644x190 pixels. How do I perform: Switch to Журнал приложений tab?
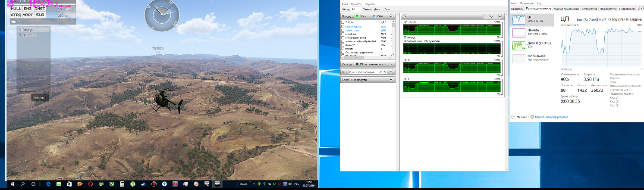pyautogui.click(x=566, y=8)
